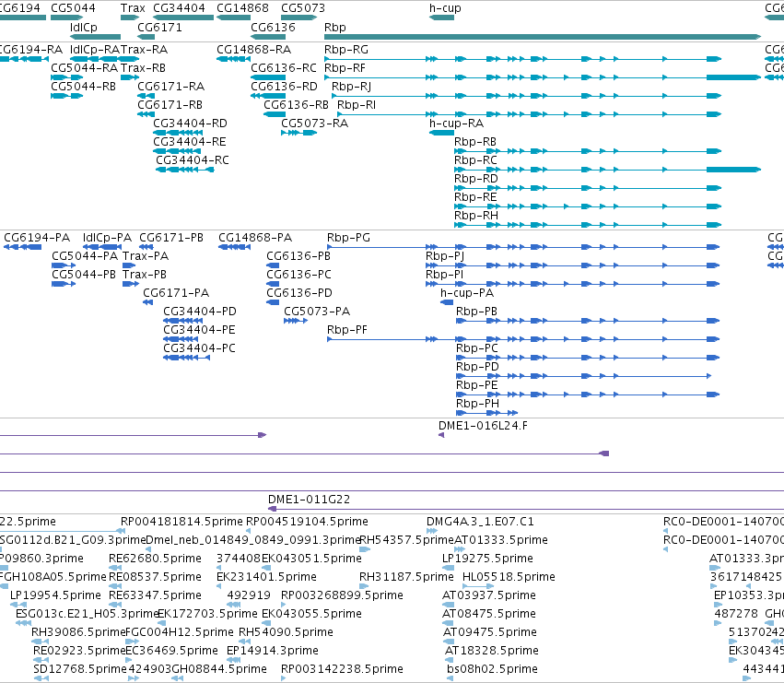Click the CG6136-PD protein label

(299, 293)
